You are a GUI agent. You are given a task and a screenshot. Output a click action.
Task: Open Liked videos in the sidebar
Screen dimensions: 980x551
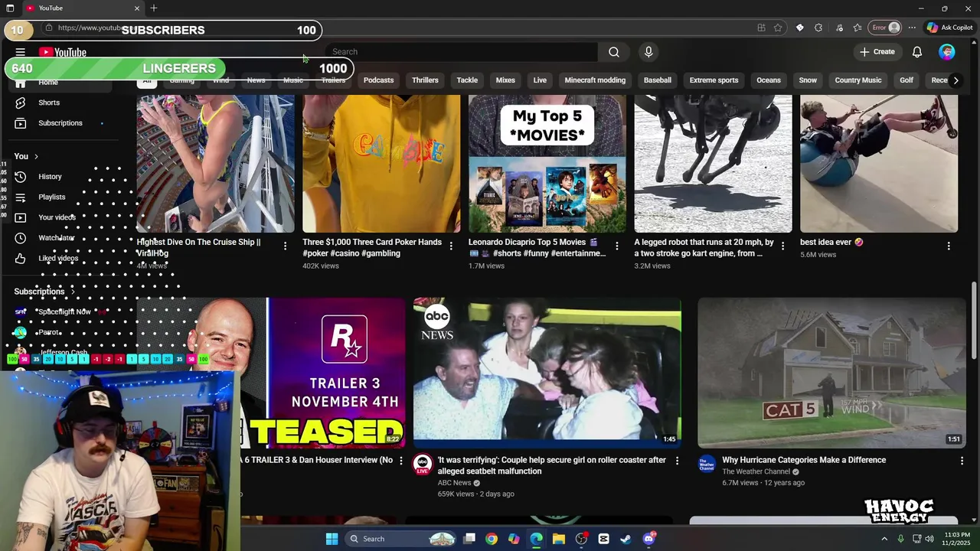coord(58,259)
